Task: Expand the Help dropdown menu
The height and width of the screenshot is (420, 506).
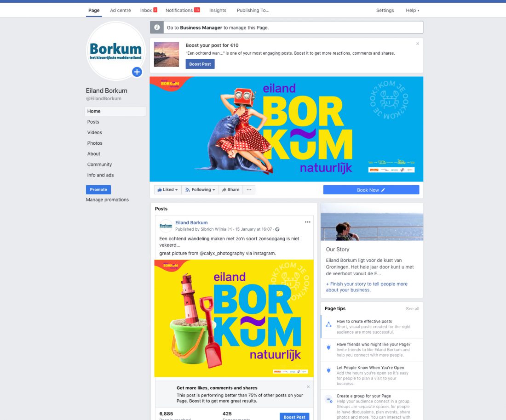Action: click(413, 10)
